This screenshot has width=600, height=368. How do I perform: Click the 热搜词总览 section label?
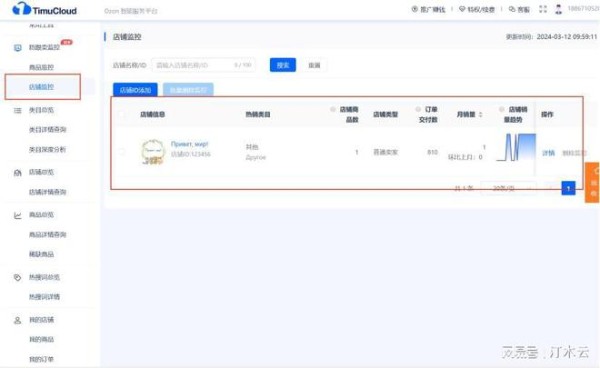[44, 277]
